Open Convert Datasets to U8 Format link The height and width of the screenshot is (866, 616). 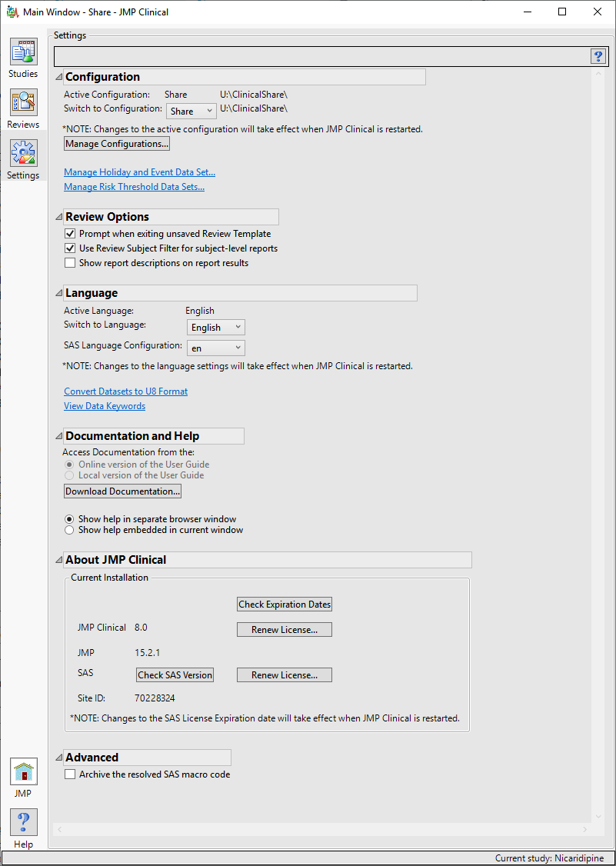126,391
